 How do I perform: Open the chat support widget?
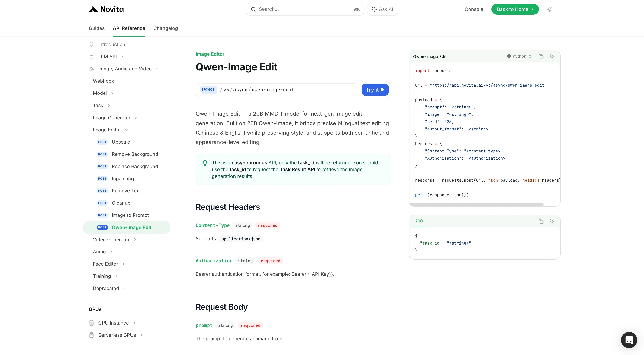(629, 340)
